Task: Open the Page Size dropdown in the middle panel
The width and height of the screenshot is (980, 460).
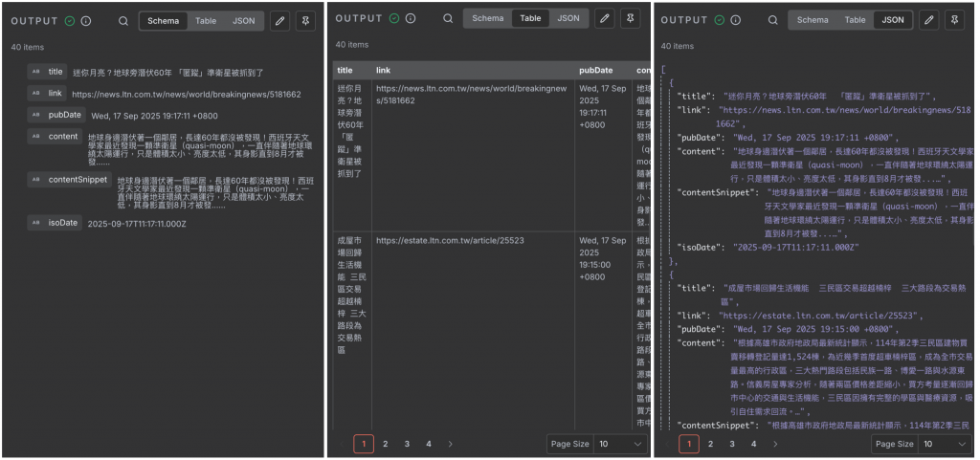Action: click(x=620, y=444)
